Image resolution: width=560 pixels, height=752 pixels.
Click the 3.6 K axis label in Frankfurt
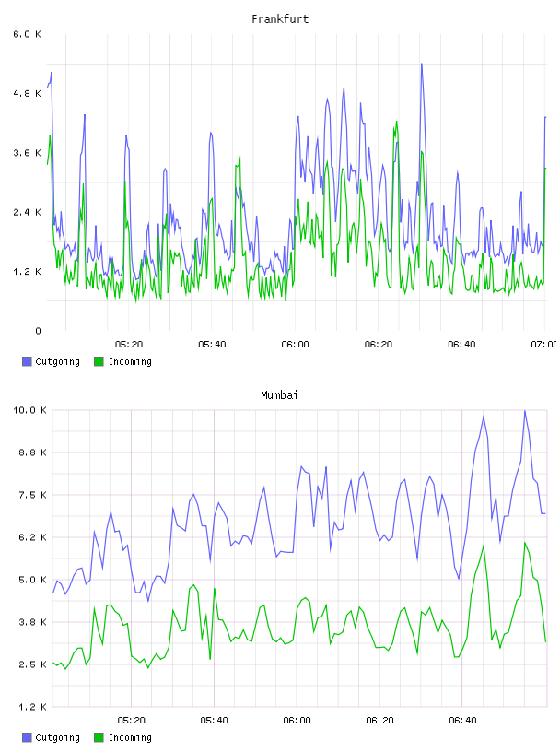pyautogui.click(x=28, y=153)
